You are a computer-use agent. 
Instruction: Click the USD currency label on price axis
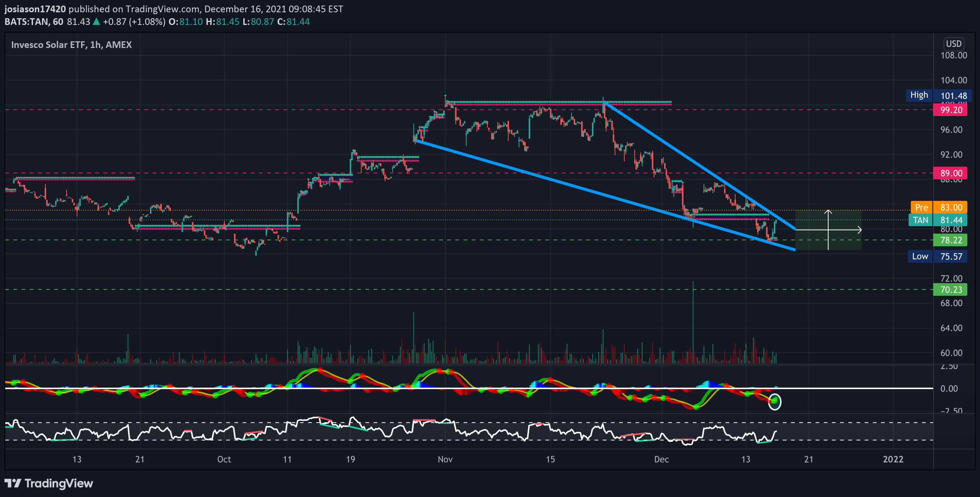click(x=954, y=44)
